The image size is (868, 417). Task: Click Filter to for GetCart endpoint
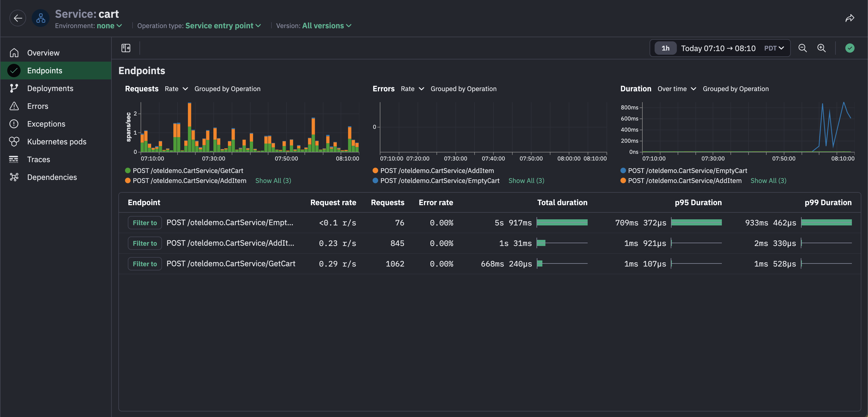(x=144, y=264)
